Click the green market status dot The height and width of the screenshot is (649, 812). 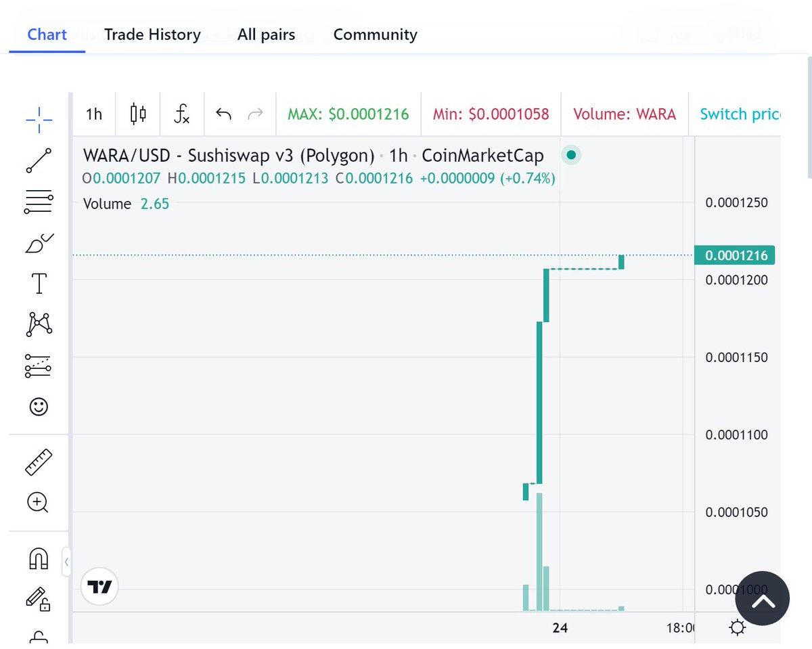coord(571,156)
